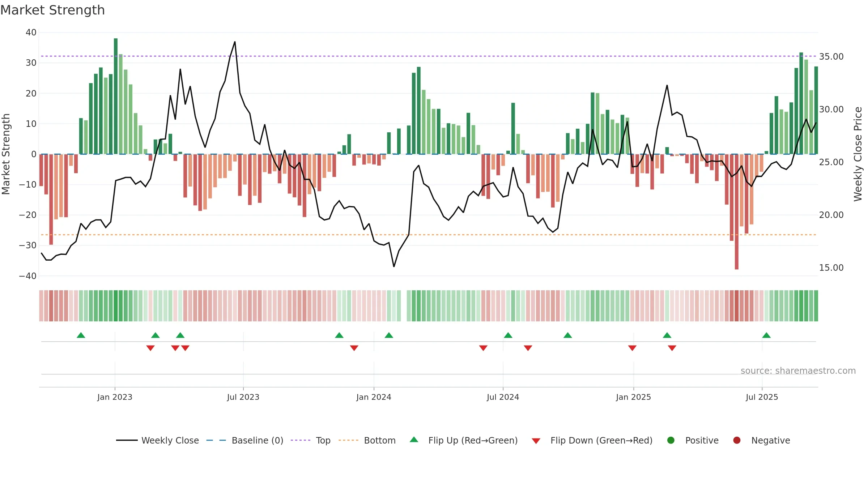Click the source: sharemaestro.com text
Viewport: 868px width, 488px height.
798,371
